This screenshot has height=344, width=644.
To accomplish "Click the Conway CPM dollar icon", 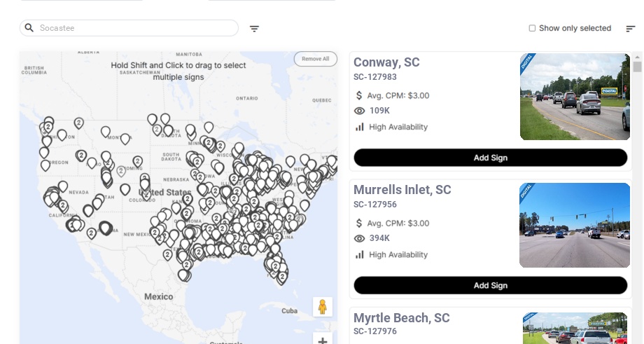I will pyautogui.click(x=360, y=95).
